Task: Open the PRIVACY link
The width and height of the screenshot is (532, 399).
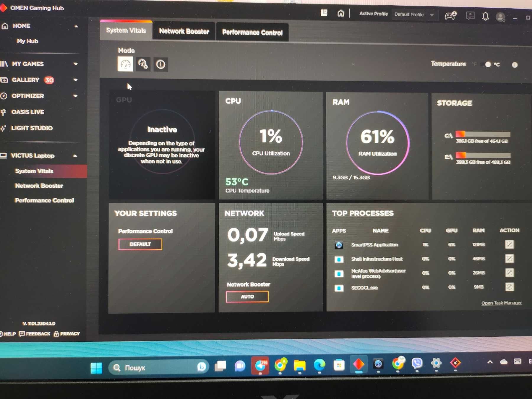Action: (x=67, y=334)
